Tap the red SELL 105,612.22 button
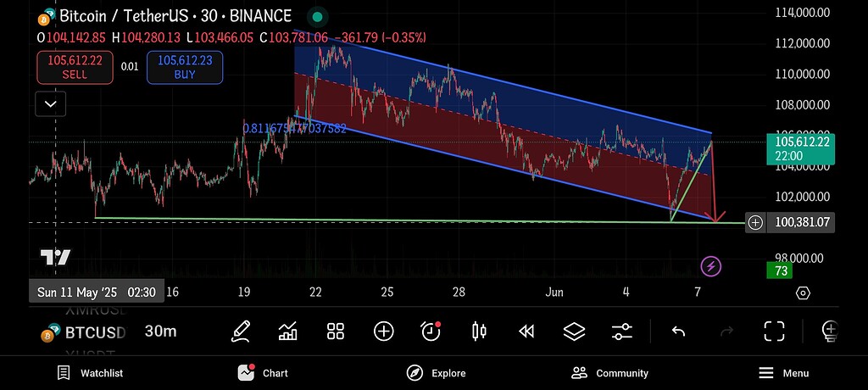The image size is (868, 390). [x=75, y=67]
